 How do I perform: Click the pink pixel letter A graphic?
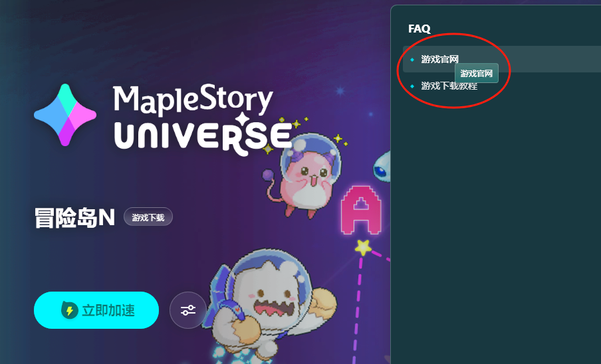[361, 210]
